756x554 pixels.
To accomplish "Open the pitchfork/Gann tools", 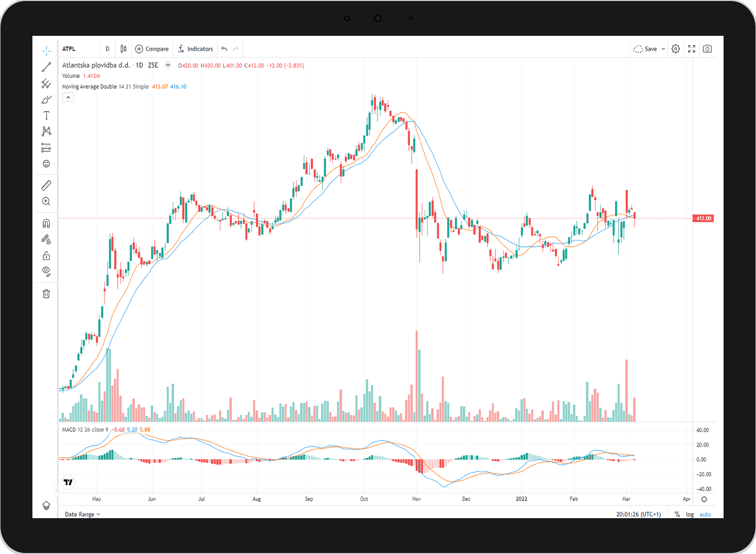I will coord(46,83).
